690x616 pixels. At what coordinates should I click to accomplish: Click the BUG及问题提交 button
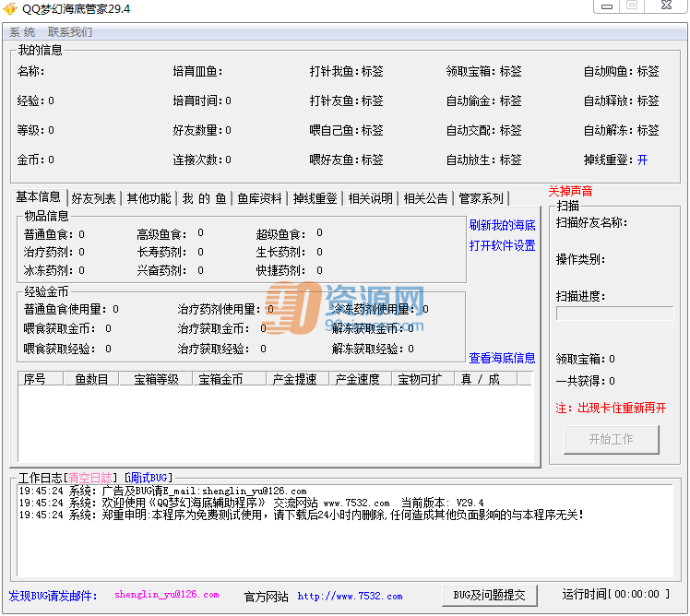(489, 596)
